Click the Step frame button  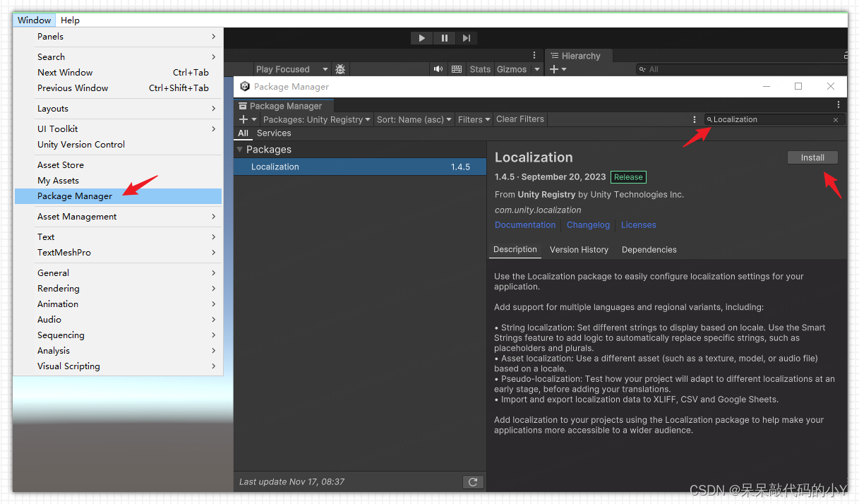[466, 38]
